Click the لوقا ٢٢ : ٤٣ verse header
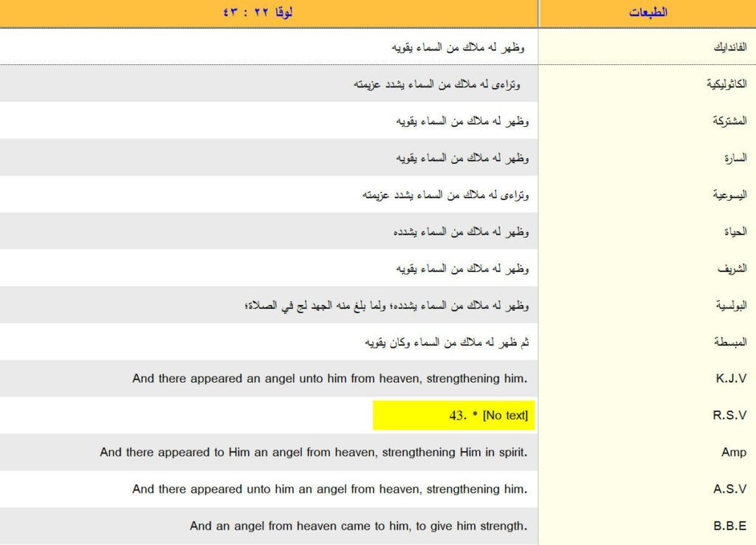The width and height of the screenshot is (756, 545). pos(258,13)
